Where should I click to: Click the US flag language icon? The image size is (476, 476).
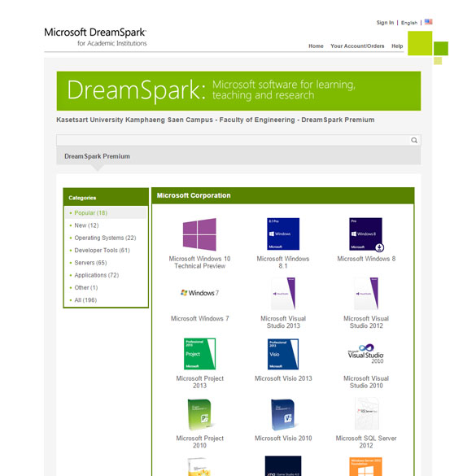click(428, 22)
